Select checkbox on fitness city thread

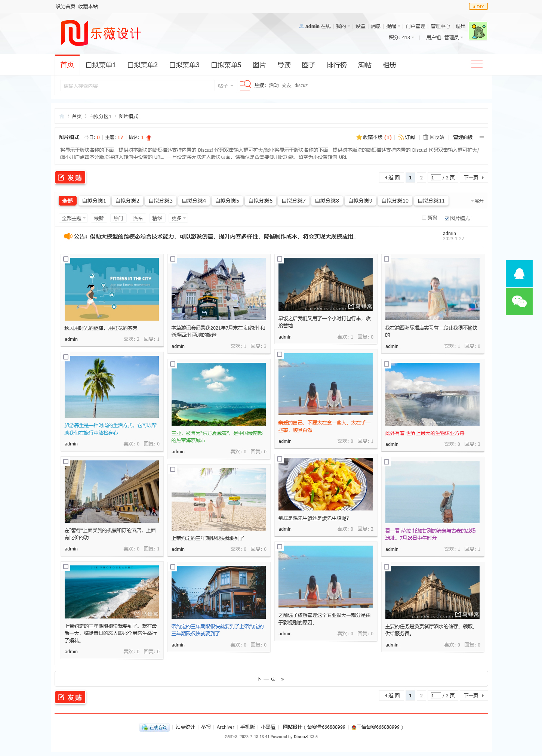(x=66, y=259)
